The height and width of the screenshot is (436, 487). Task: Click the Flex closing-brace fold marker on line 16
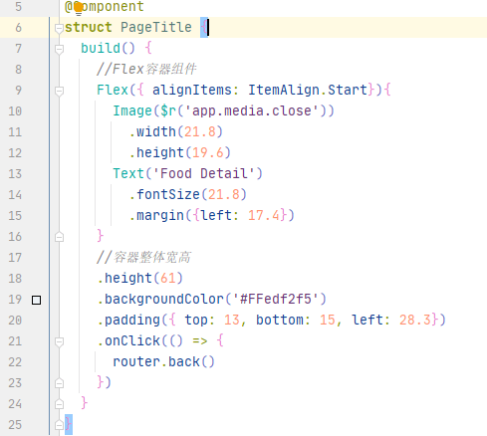pyautogui.click(x=59, y=237)
